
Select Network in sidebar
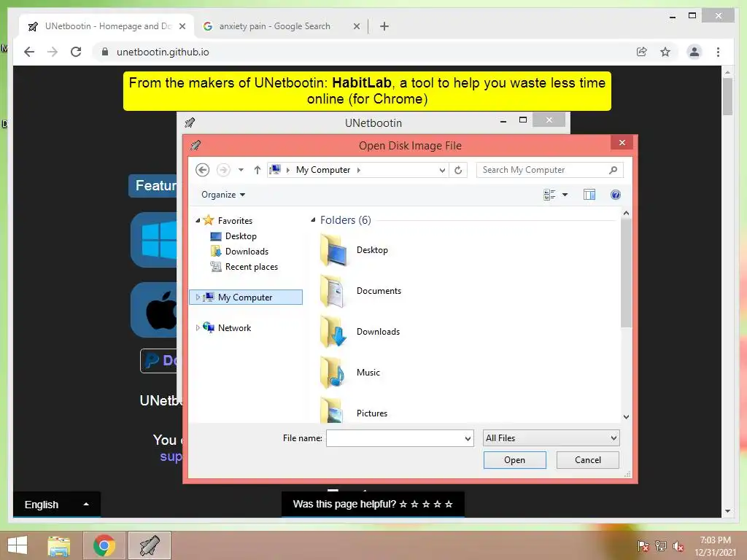(x=234, y=328)
